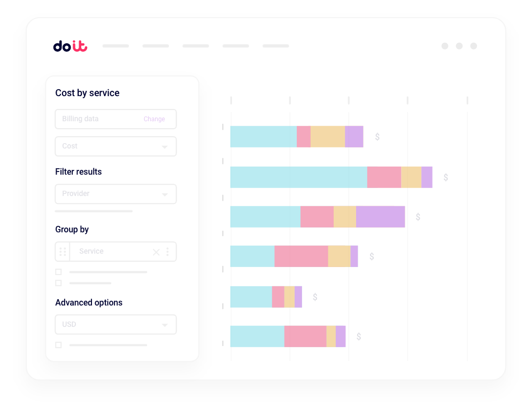Click the Service group-by field
Image resolution: width=532 pixels, height=415 pixels.
click(110, 252)
